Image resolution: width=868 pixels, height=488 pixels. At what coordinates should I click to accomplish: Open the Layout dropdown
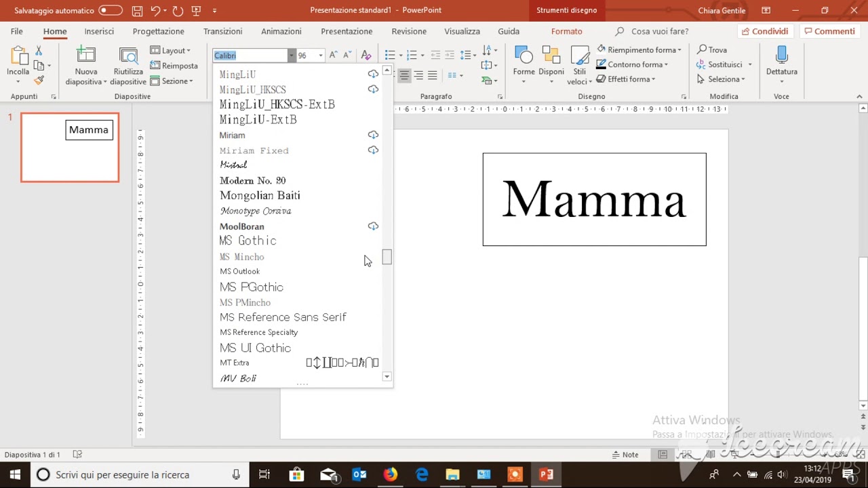[x=171, y=51]
